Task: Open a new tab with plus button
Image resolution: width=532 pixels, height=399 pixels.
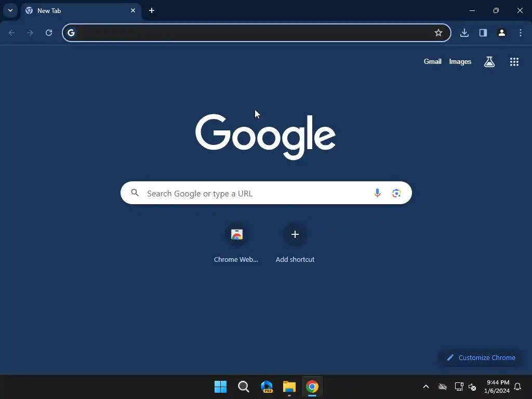Action: (x=152, y=10)
